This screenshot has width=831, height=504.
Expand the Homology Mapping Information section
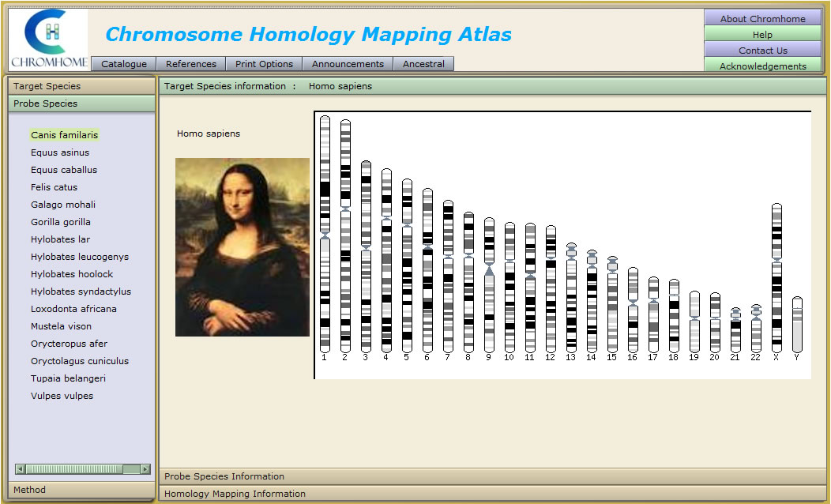pos(492,494)
